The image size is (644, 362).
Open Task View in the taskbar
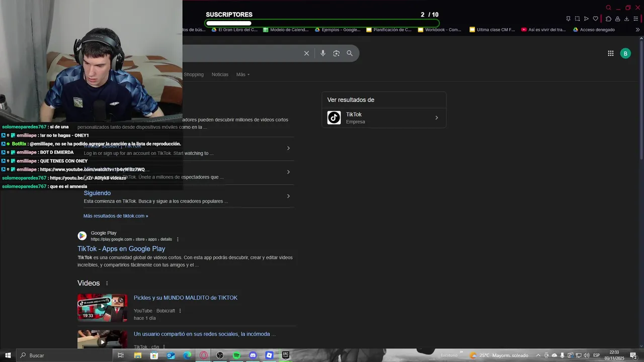[121, 355]
